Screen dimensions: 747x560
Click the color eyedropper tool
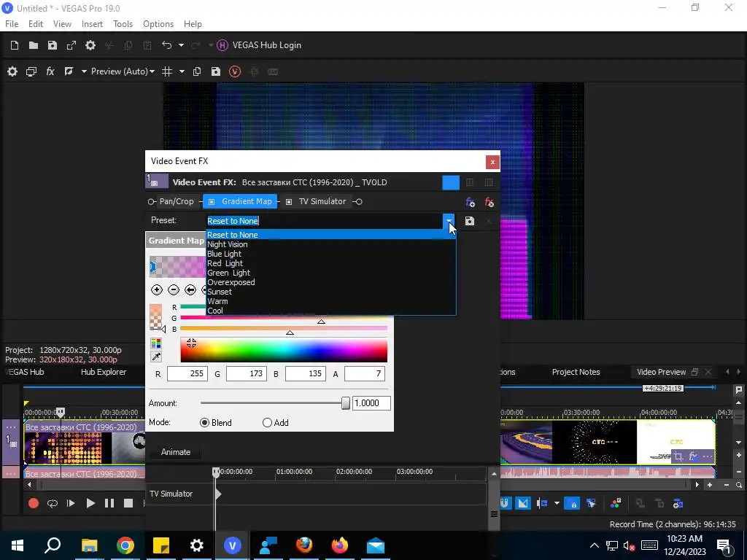tap(156, 357)
